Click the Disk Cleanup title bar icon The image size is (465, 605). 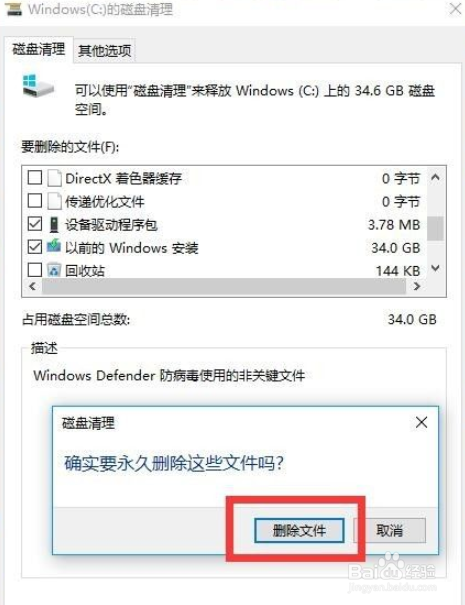[13, 9]
